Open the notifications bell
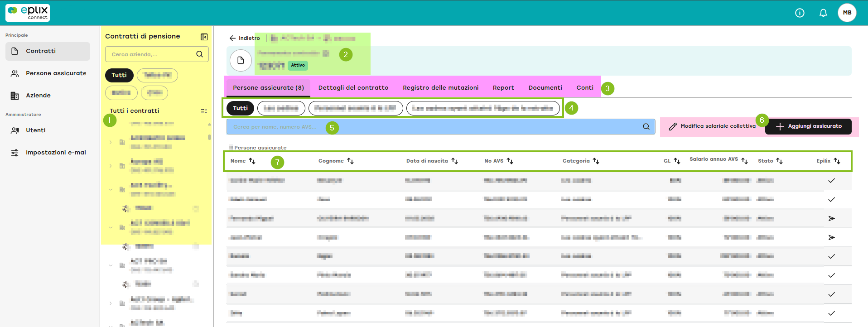Image resolution: width=868 pixels, height=327 pixels. [823, 13]
